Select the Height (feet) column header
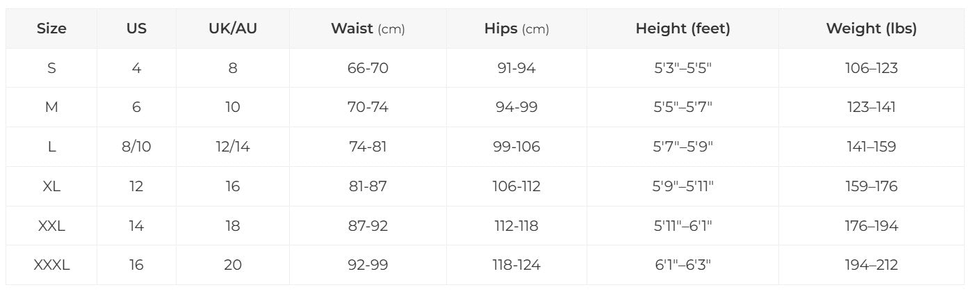 (683, 29)
